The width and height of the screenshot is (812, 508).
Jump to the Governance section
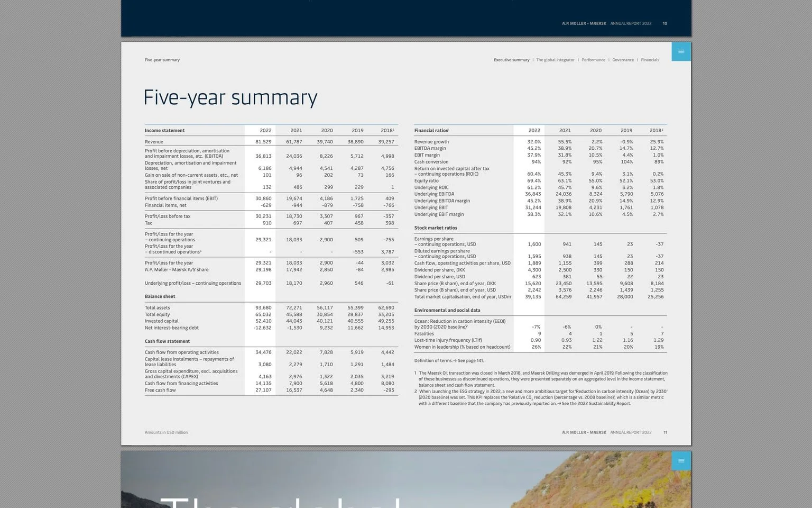623,60
